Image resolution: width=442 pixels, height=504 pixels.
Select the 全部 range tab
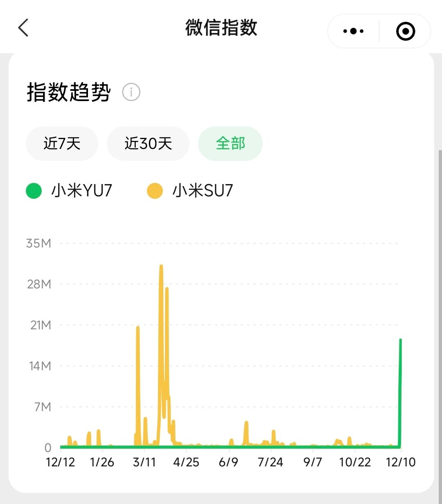click(x=230, y=144)
